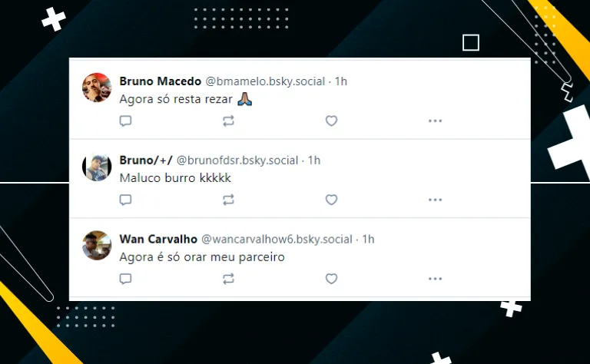Open Bruno Macedo's profile picture
The image size is (590, 364).
tap(97, 88)
